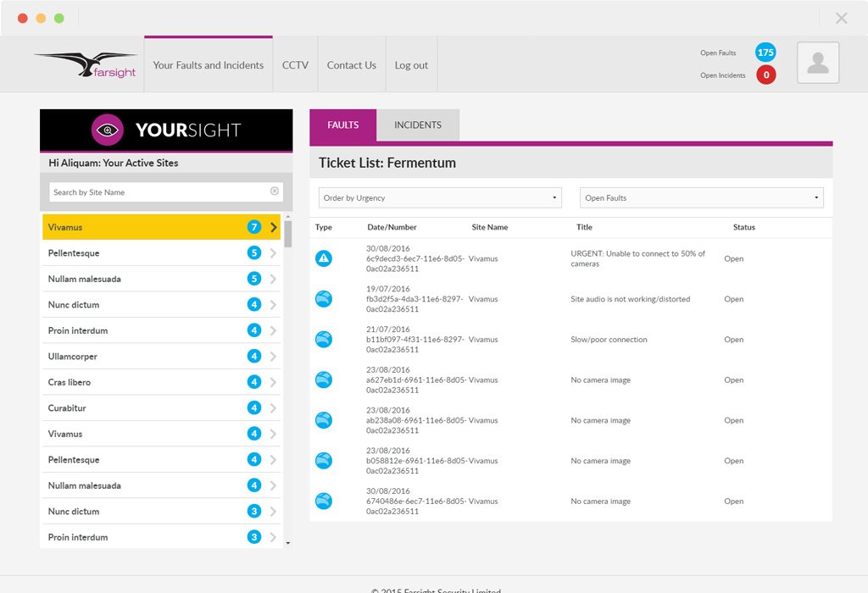The width and height of the screenshot is (868, 593).
Task: Click the warning alert icon on URGENT ticket
Action: pos(323,258)
